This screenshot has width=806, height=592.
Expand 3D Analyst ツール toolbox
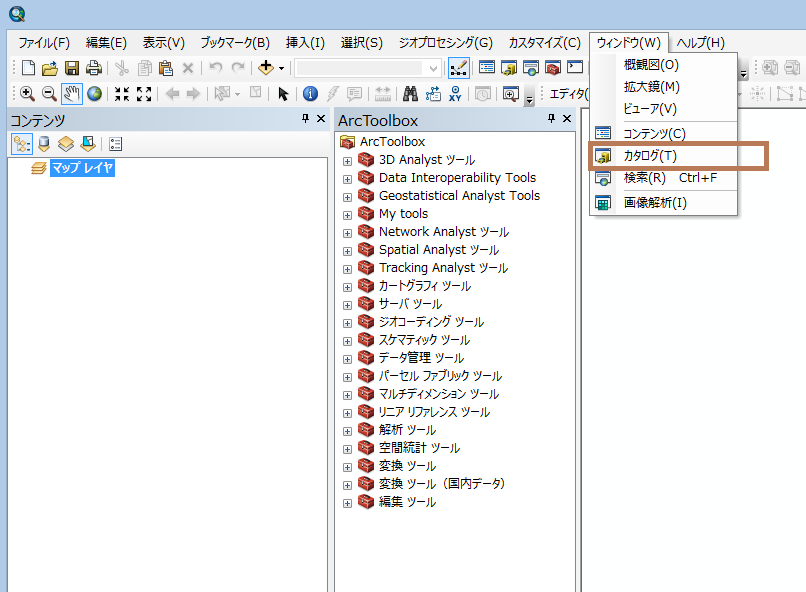[347, 161]
